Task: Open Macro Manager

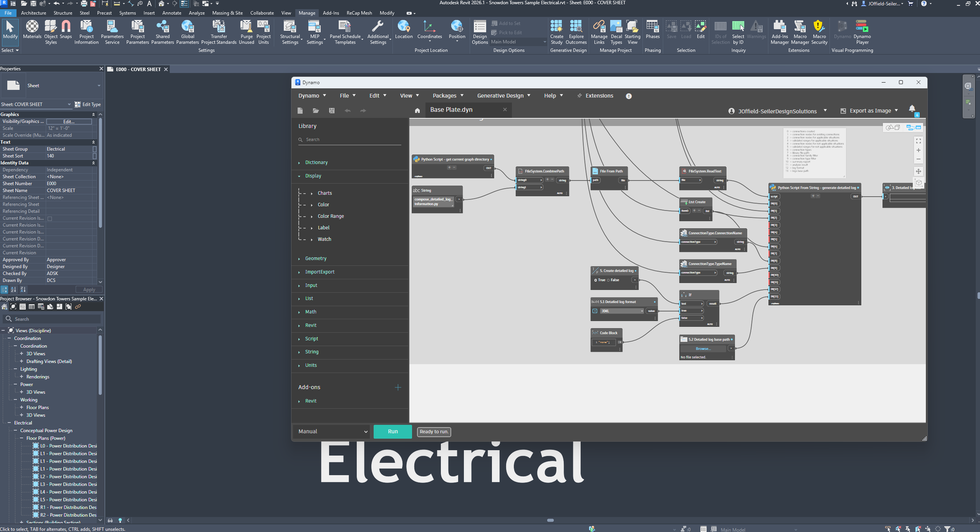Action: tap(800, 32)
